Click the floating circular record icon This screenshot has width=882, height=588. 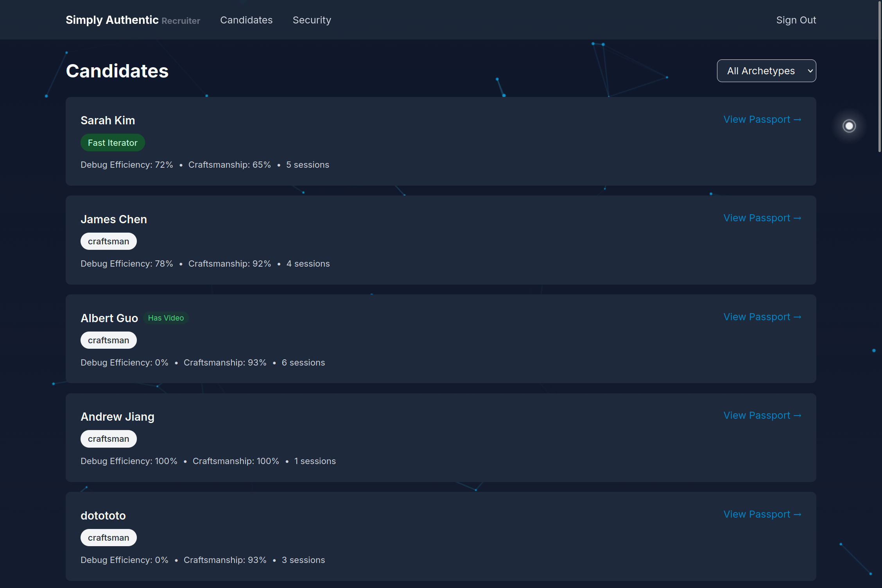(849, 126)
